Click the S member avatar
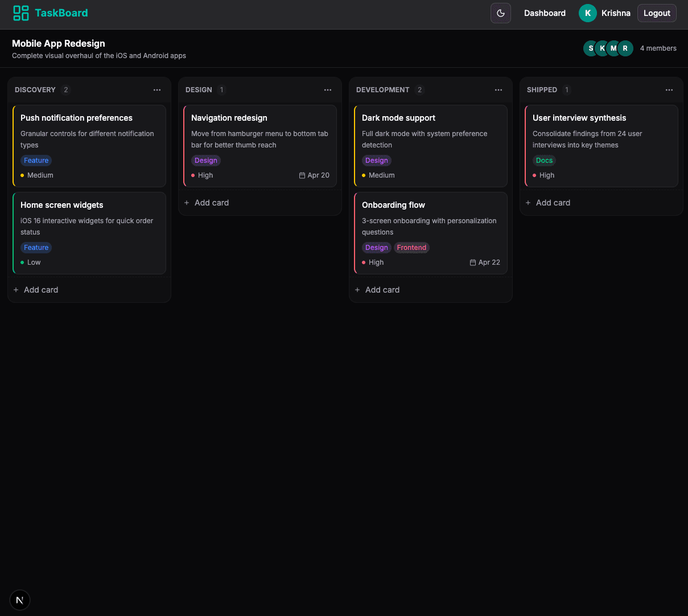The image size is (688, 616). pyautogui.click(x=591, y=48)
